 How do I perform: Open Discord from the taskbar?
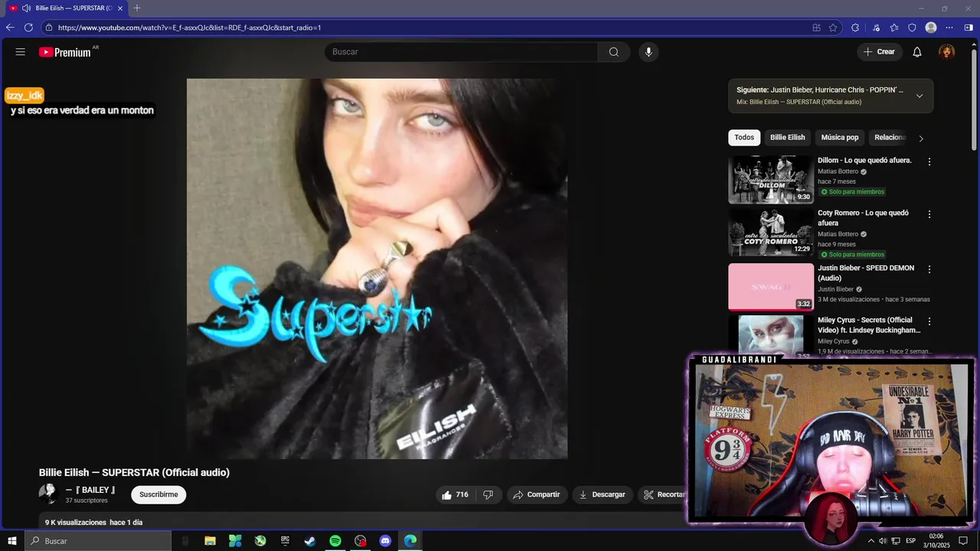tap(385, 541)
